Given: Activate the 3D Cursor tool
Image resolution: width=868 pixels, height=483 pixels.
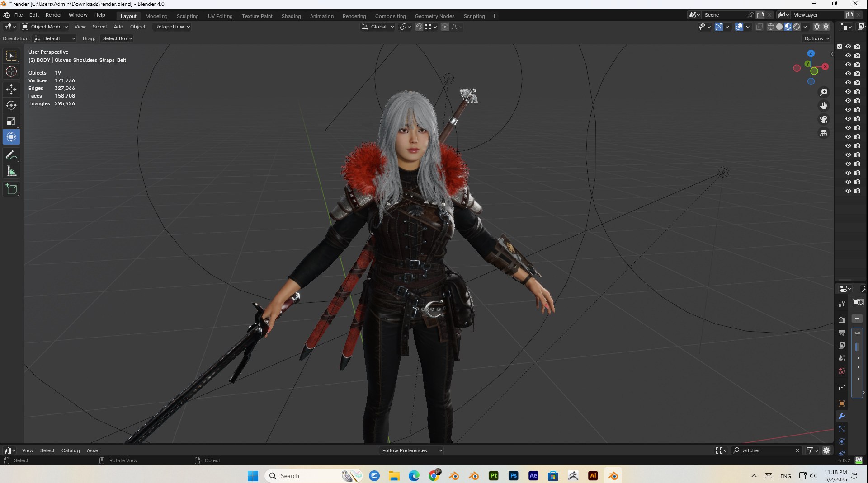Looking at the screenshot, I should click(11, 71).
